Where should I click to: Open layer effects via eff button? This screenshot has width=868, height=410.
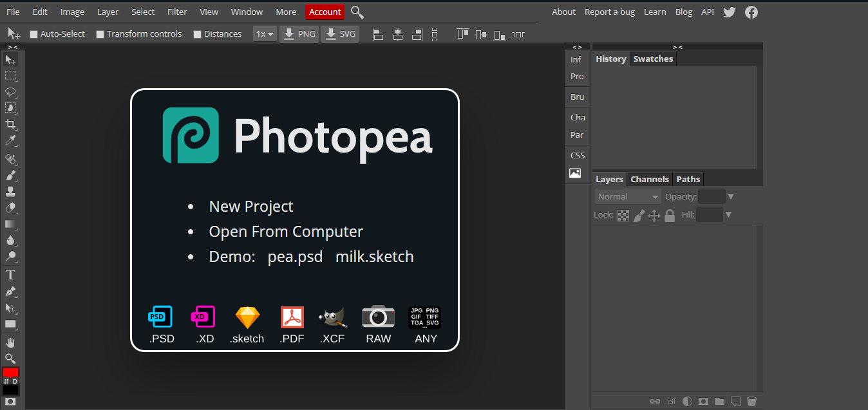(672, 402)
